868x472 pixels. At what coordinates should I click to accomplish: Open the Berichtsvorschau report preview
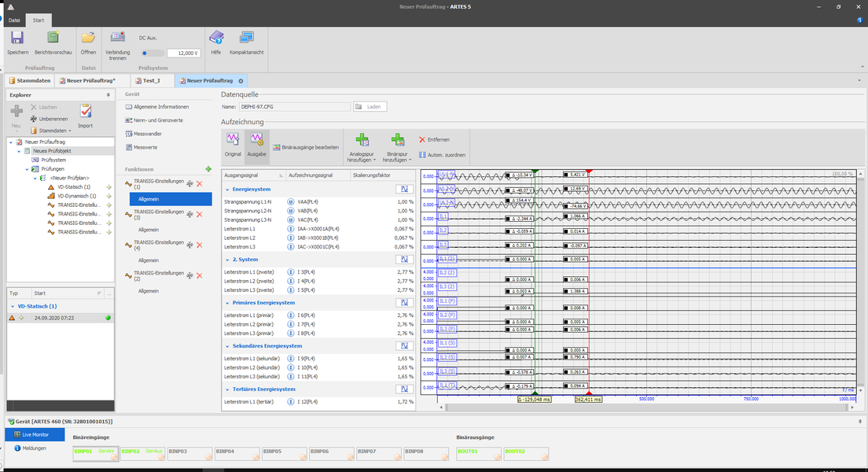(53, 42)
